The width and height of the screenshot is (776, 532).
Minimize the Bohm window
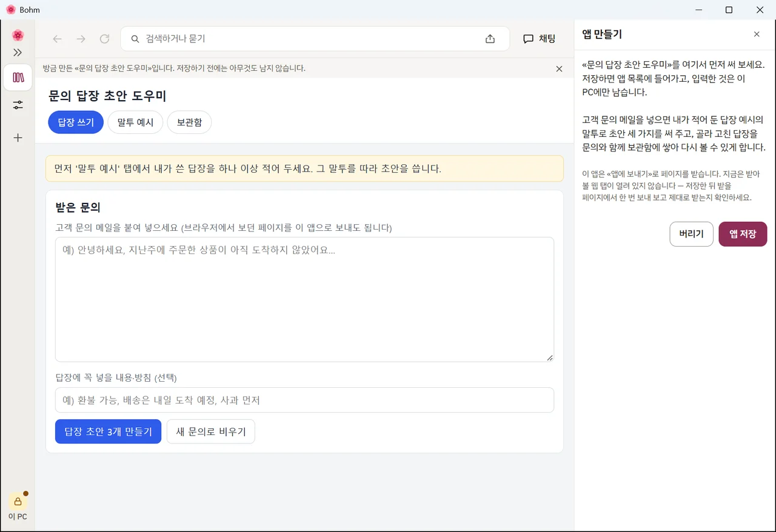(x=698, y=10)
